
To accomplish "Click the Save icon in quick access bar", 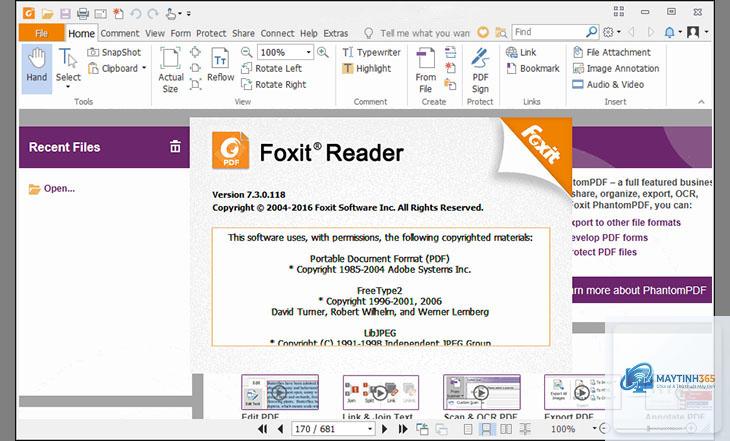I will (x=65, y=14).
